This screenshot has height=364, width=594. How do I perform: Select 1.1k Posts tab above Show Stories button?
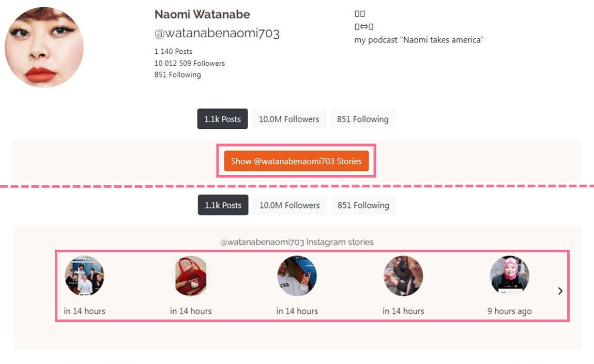pyautogui.click(x=222, y=119)
